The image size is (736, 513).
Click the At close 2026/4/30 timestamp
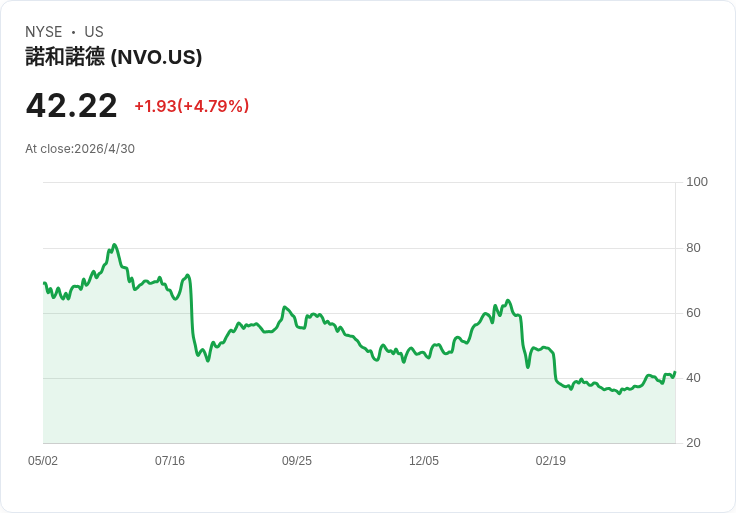[80, 149]
